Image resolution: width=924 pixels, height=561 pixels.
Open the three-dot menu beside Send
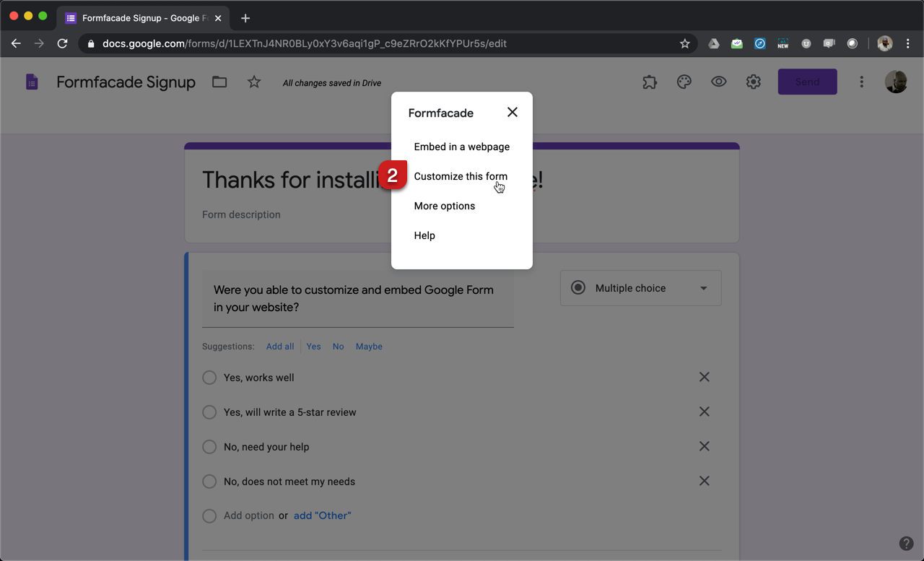tap(861, 82)
